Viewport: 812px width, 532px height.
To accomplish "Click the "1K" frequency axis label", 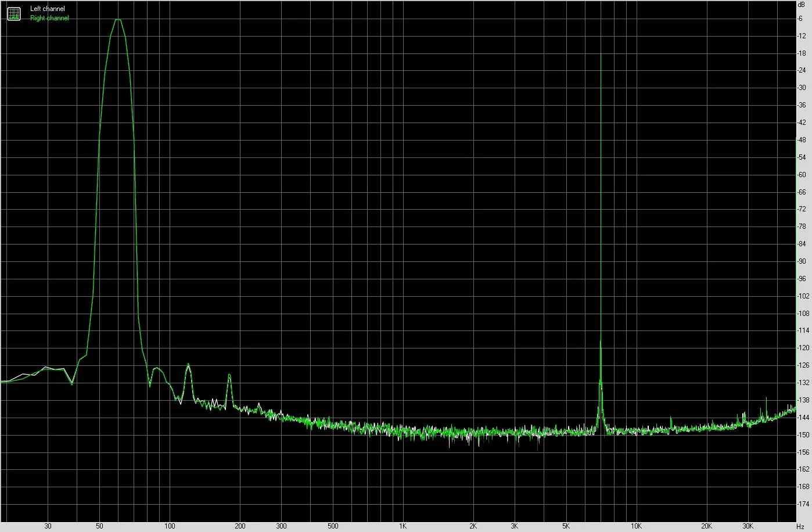I will [x=403, y=526].
